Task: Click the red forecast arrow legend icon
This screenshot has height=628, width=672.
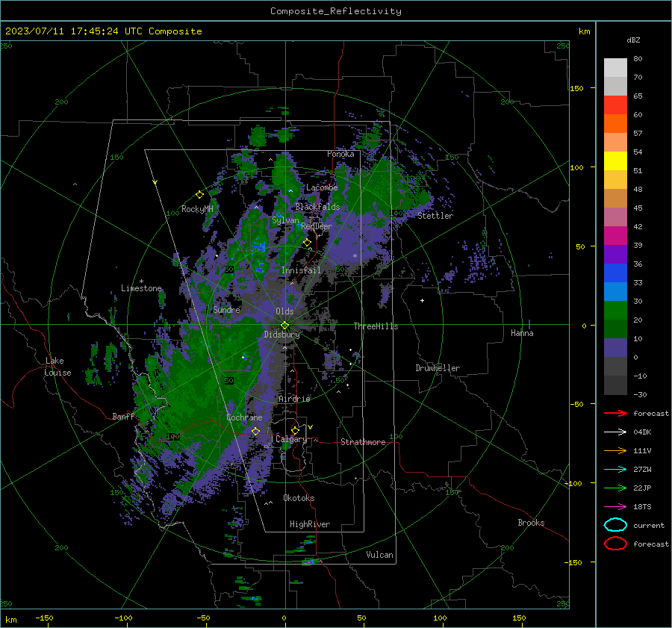Action: click(615, 413)
